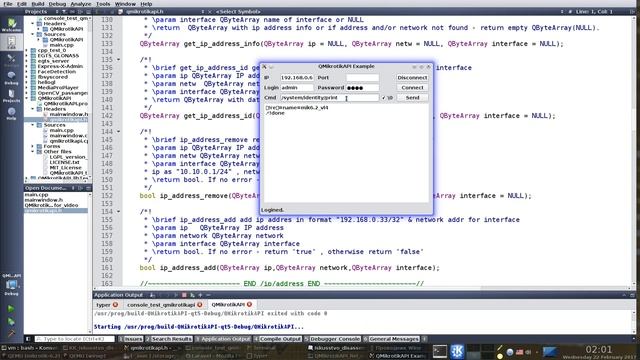The image size is (640, 360).
Task: Open Welcome mode in the sidebar
Action: click(11, 25)
